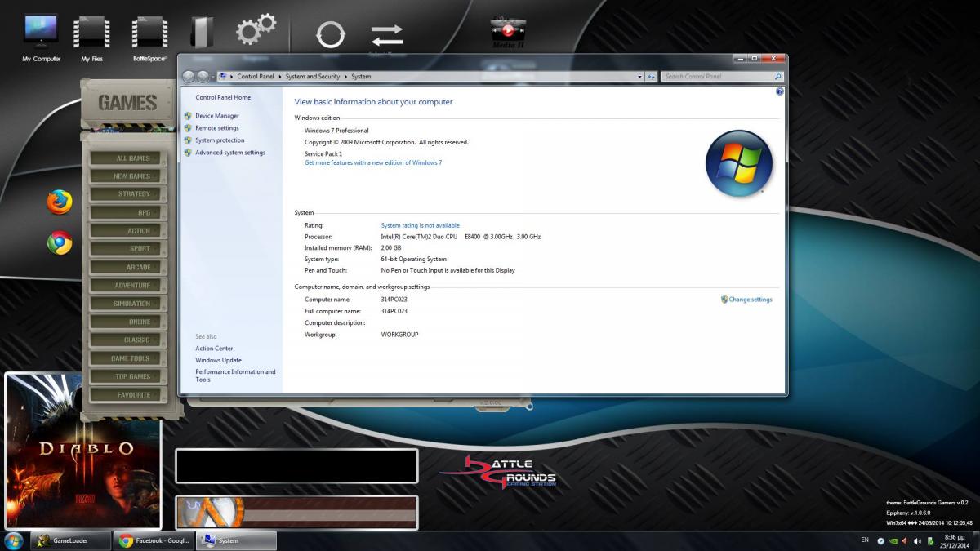980x551 pixels.
Task: Click the green device tray icon
Action: [930, 541]
